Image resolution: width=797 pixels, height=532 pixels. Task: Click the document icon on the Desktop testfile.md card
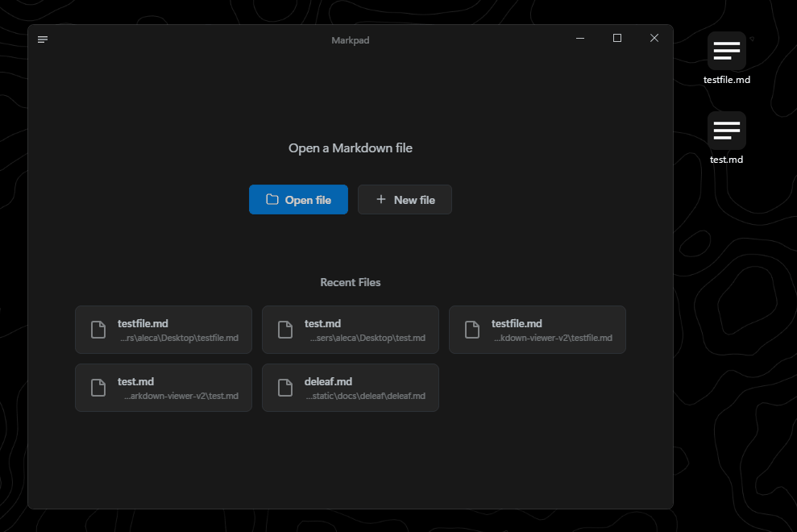click(98, 330)
